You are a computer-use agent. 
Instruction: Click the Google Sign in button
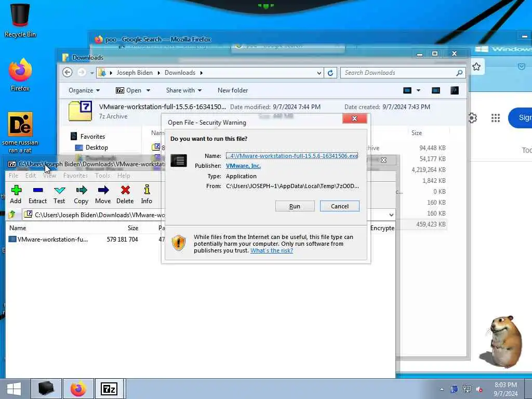coord(521,118)
